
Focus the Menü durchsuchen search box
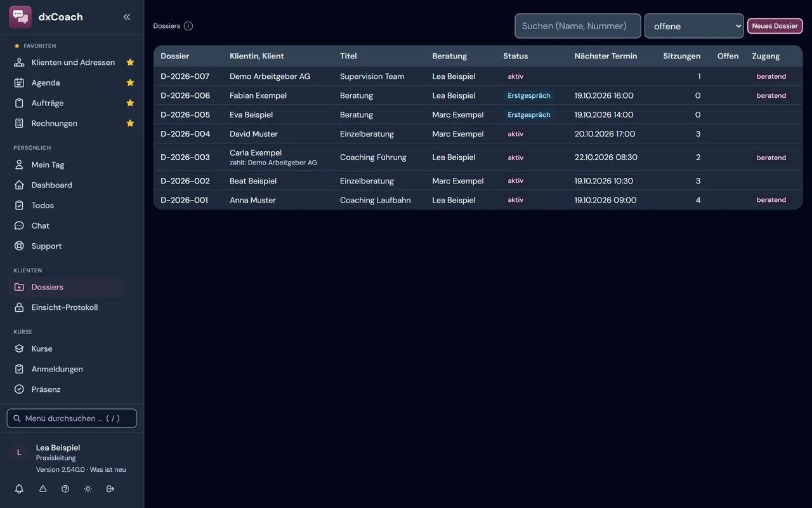(x=72, y=418)
